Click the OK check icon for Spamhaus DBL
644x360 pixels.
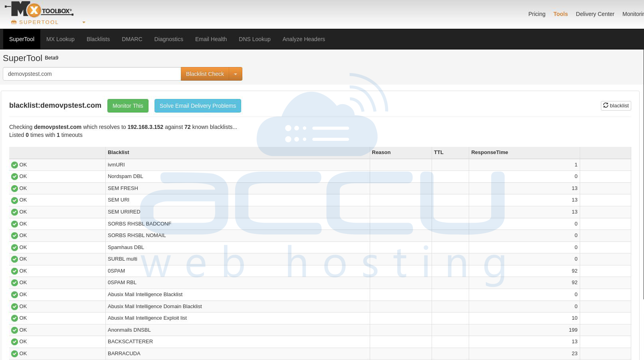pos(14,247)
